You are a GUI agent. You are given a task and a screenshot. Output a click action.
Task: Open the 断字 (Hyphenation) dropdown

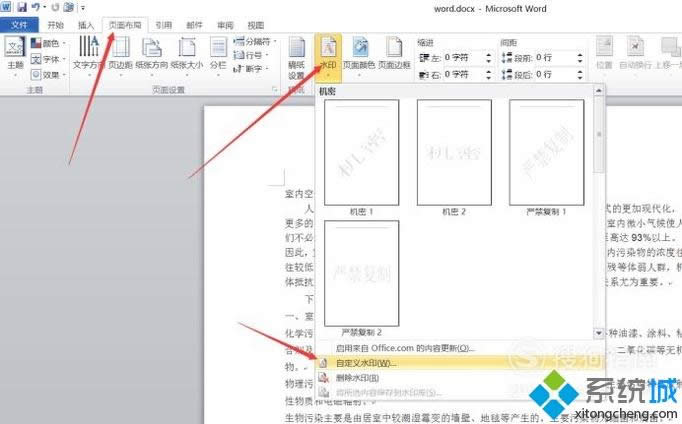251,69
